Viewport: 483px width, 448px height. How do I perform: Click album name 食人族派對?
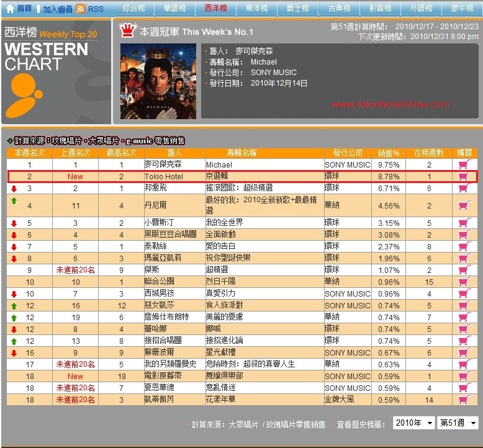(224, 305)
